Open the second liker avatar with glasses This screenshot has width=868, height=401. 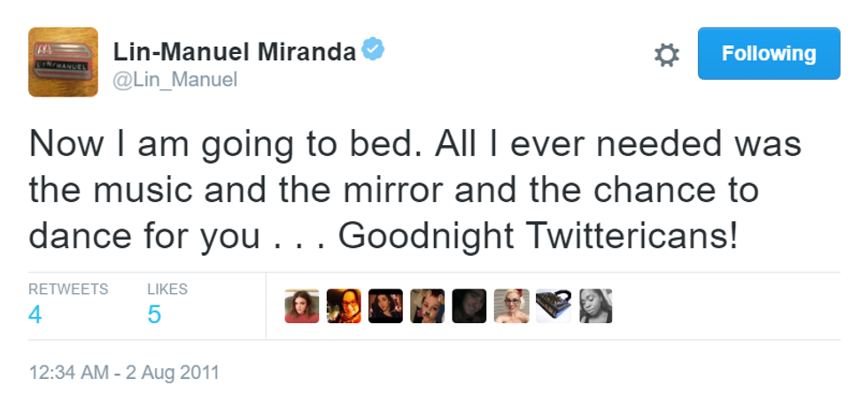click(344, 306)
